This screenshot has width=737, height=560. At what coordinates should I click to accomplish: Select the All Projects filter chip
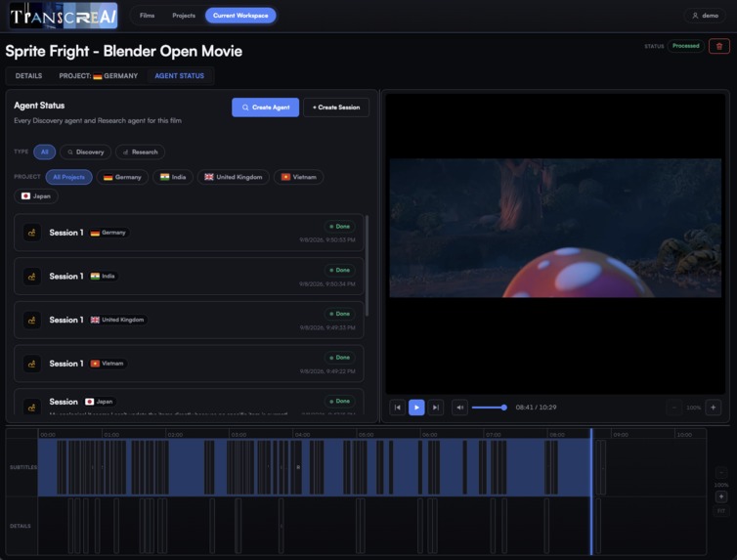tap(68, 177)
